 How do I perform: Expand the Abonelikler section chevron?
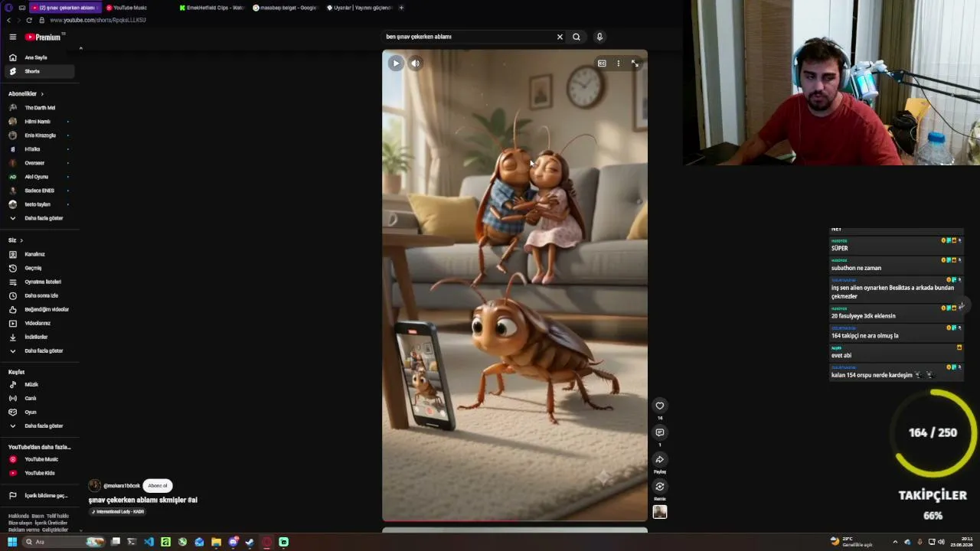42,94
